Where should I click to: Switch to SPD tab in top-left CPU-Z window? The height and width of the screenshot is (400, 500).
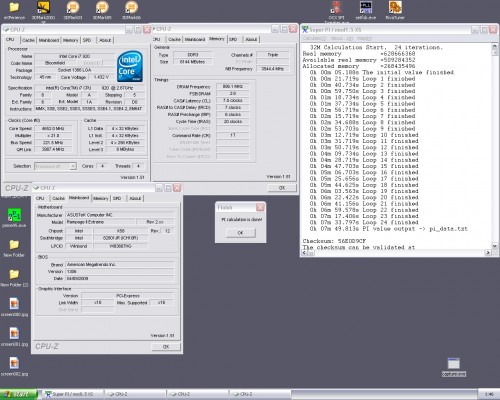click(87, 40)
